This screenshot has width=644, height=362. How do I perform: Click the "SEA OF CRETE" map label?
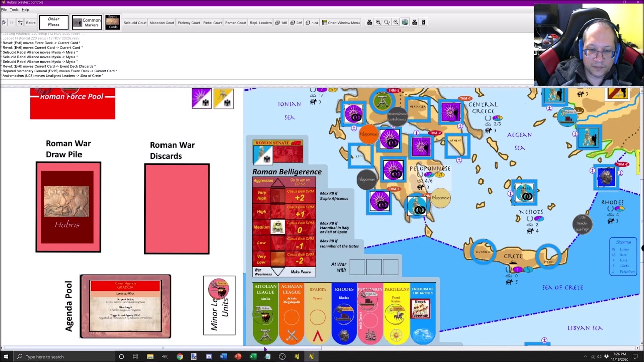(562, 287)
